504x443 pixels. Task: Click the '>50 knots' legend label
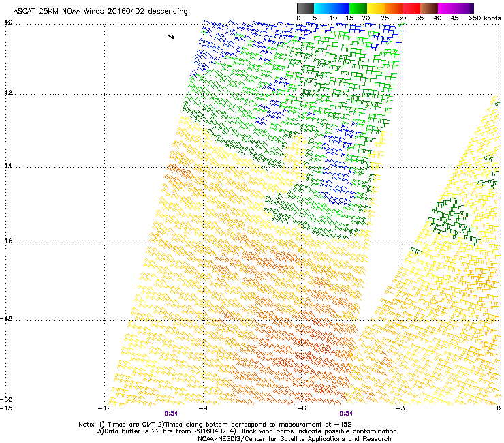click(x=485, y=18)
